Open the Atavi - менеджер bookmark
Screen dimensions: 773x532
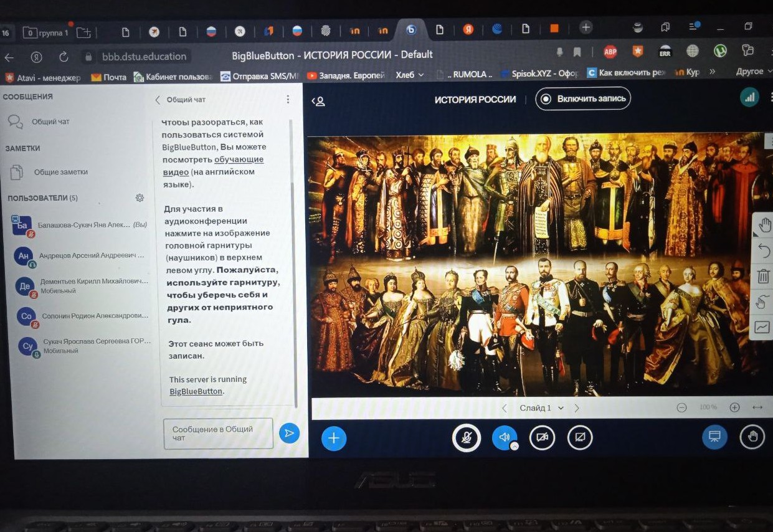[x=43, y=78]
